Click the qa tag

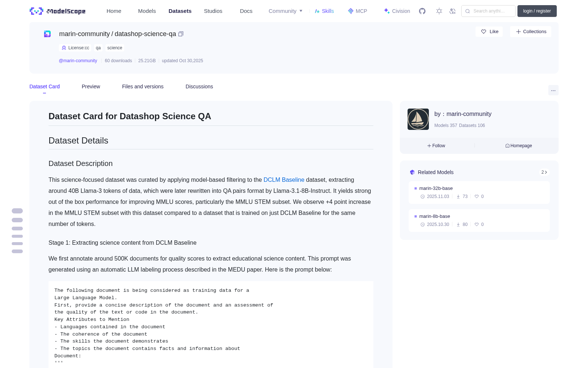click(x=98, y=48)
